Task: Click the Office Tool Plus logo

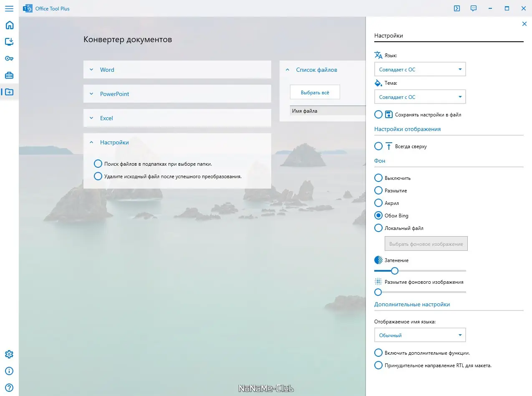Action: pyautogui.click(x=27, y=8)
